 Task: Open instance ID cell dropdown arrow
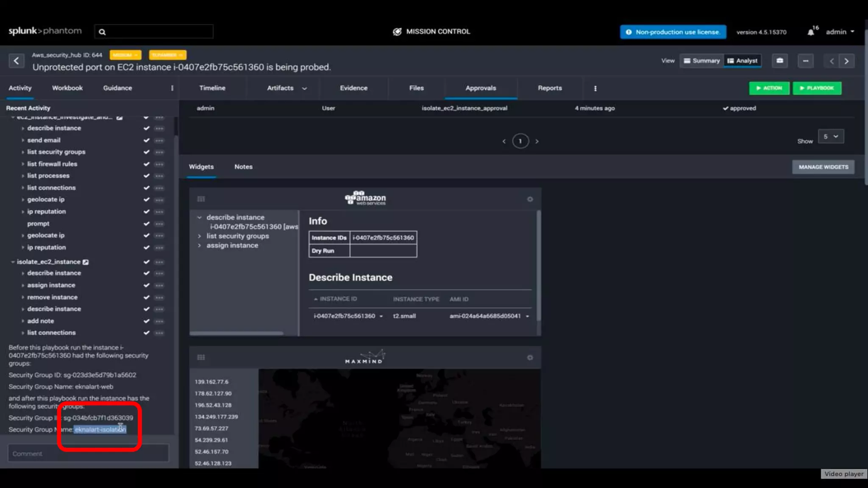pyautogui.click(x=381, y=316)
